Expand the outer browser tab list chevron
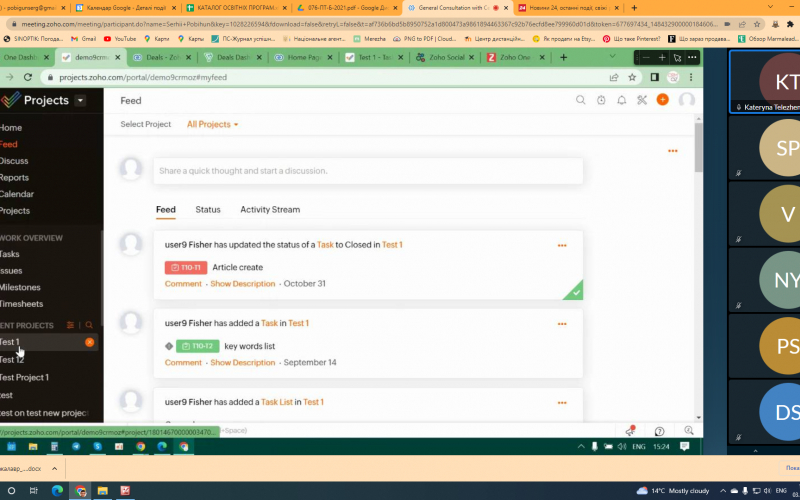The height and width of the screenshot is (500, 800). [770, 7]
